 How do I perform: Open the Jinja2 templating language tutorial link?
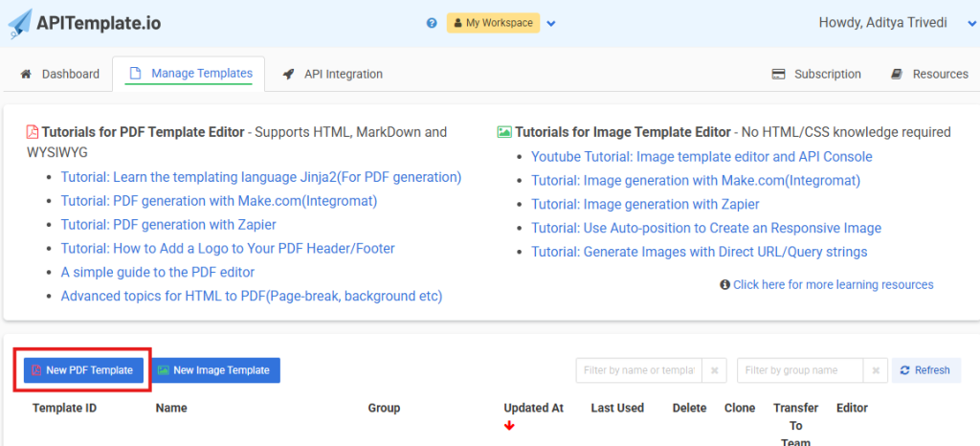pos(260,177)
